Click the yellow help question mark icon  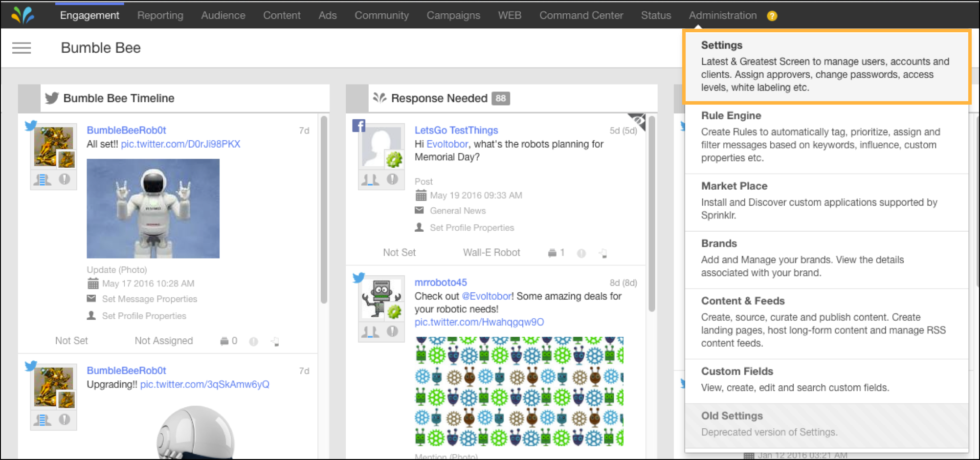(772, 16)
